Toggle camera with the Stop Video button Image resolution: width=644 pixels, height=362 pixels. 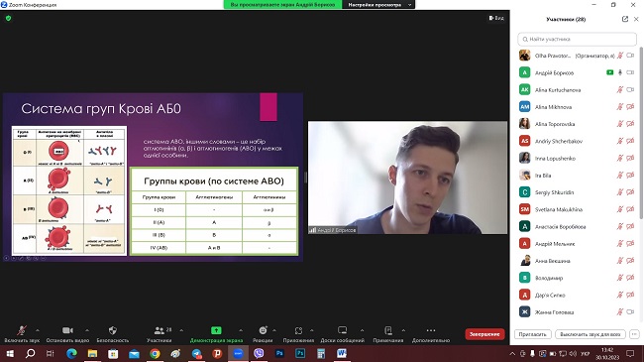(x=67, y=330)
